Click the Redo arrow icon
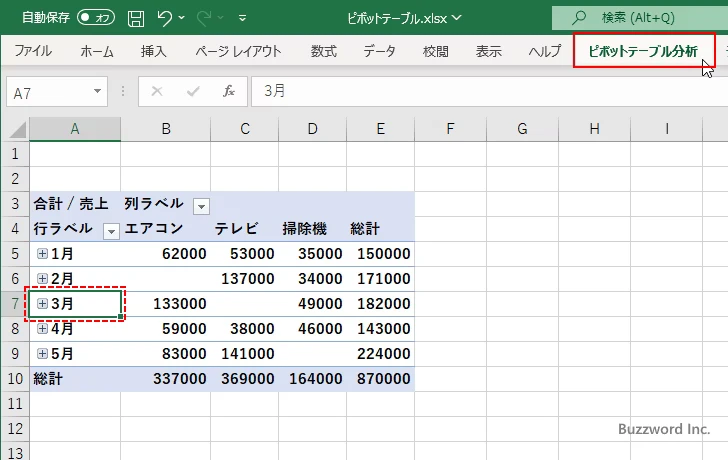This screenshot has height=460, width=728. (207, 17)
